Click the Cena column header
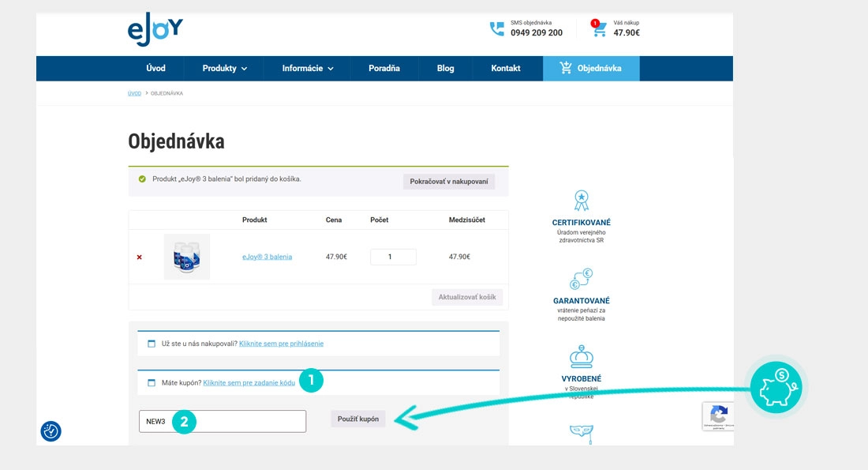 pyautogui.click(x=334, y=220)
